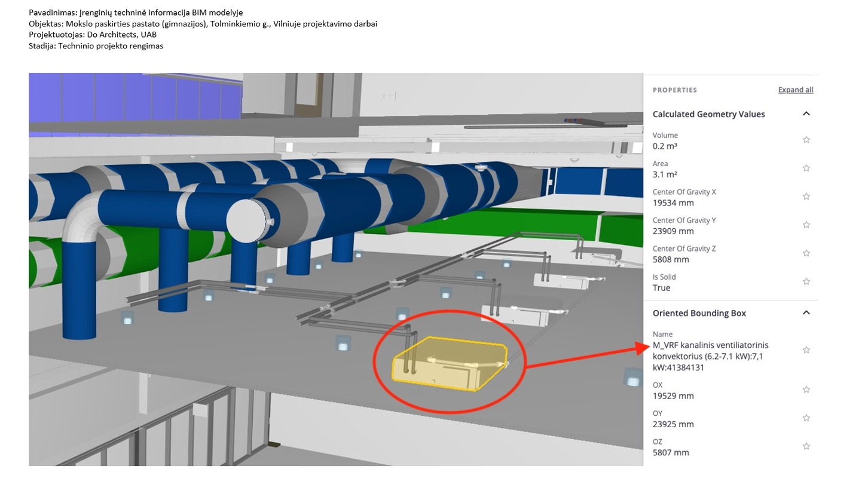
Task: Click the grey round duct end cap
Action: [x=246, y=220]
